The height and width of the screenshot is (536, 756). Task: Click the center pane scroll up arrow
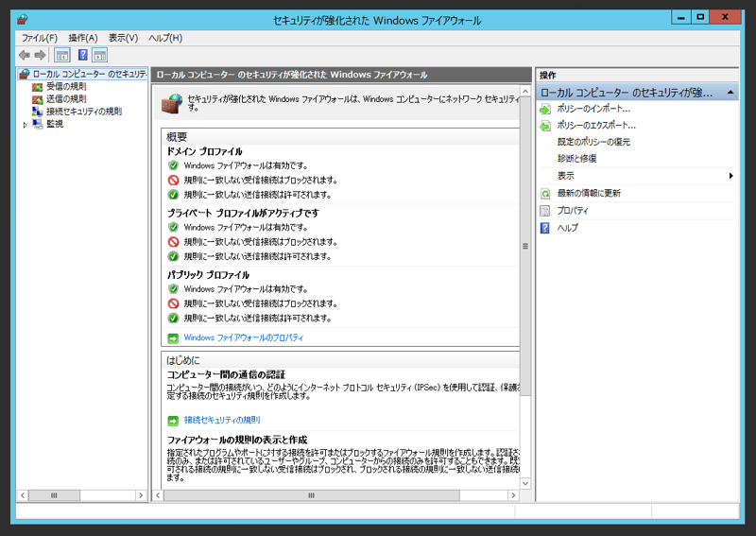525,91
